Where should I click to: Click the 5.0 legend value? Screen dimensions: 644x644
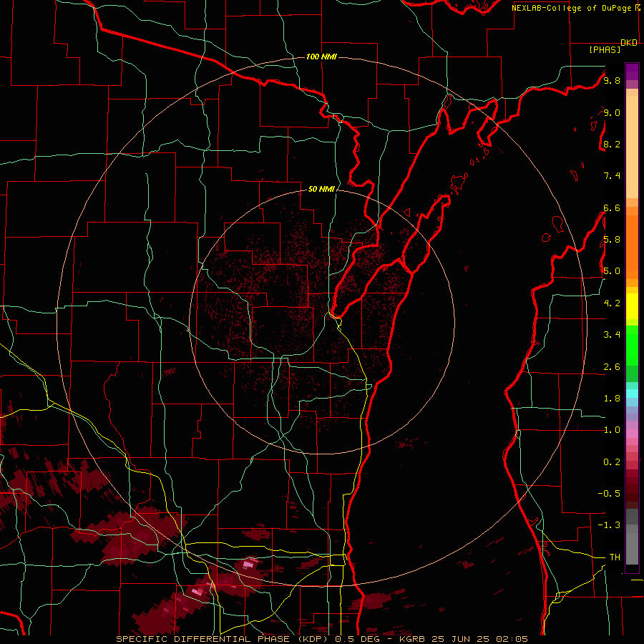pyautogui.click(x=612, y=271)
